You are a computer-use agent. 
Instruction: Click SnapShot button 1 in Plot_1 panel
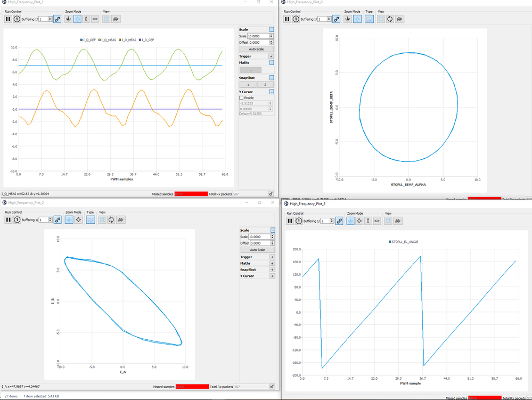(248, 85)
